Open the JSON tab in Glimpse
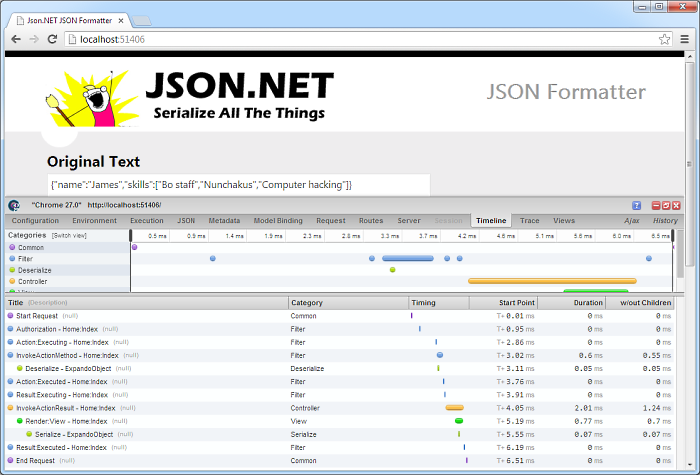This screenshot has height=475, width=700. pyautogui.click(x=186, y=221)
